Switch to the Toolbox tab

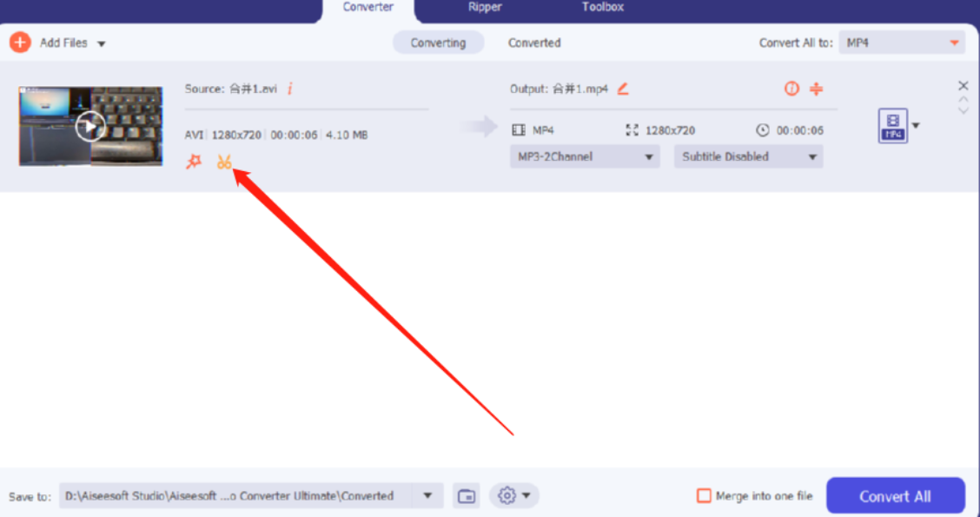[602, 7]
